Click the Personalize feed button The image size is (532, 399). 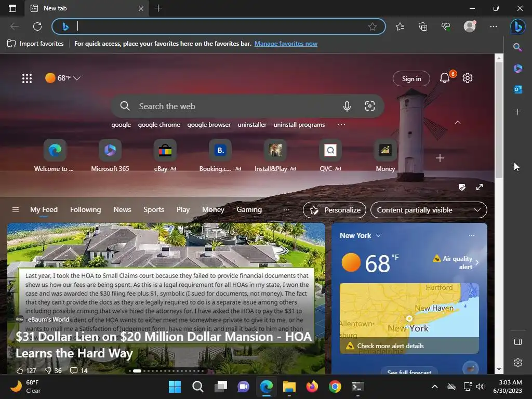tap(335, 210)
